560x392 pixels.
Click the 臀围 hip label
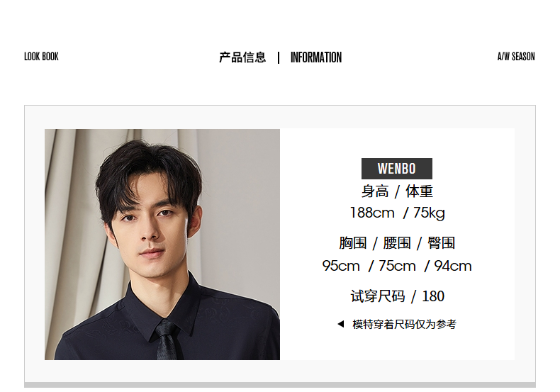click(441, 243)
